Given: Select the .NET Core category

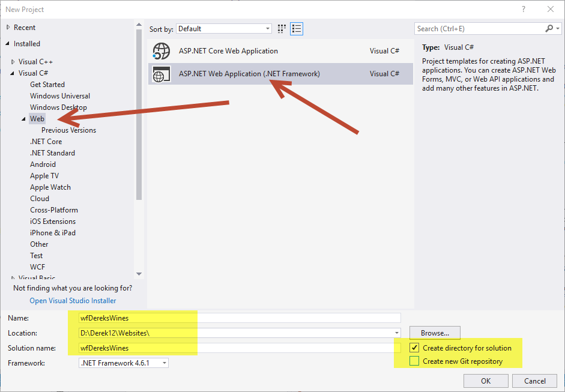Looking at the screenshot, I should coord(46,142).
